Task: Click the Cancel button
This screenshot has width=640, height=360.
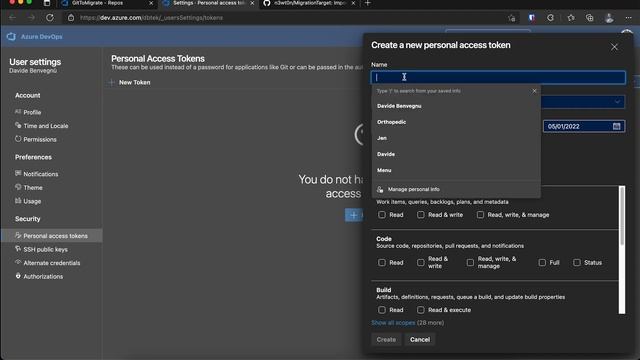Action: point(420,340)
